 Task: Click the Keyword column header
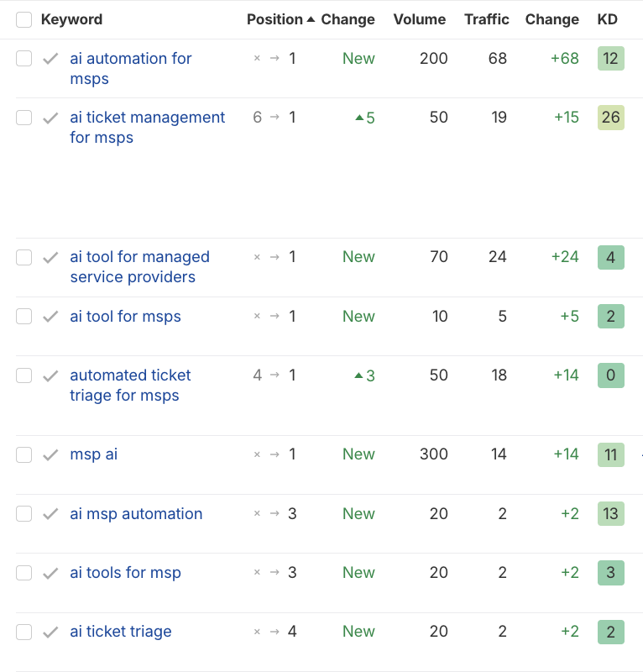(x=71, y=19)
